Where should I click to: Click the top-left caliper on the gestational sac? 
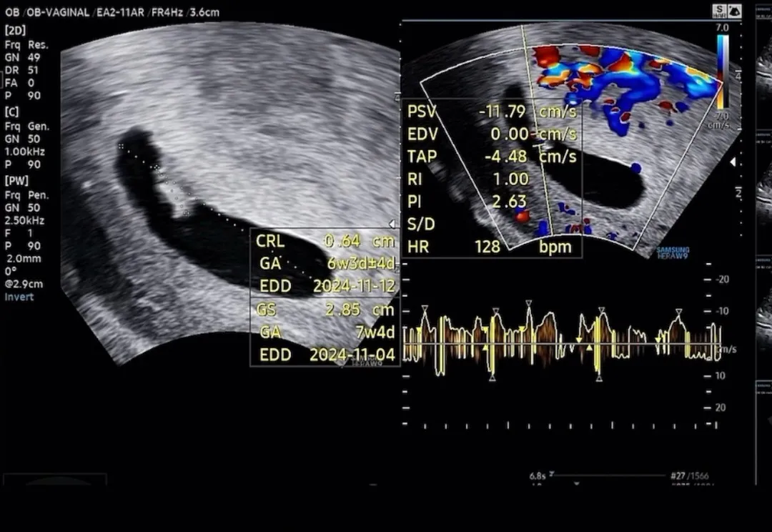point(121,147)
